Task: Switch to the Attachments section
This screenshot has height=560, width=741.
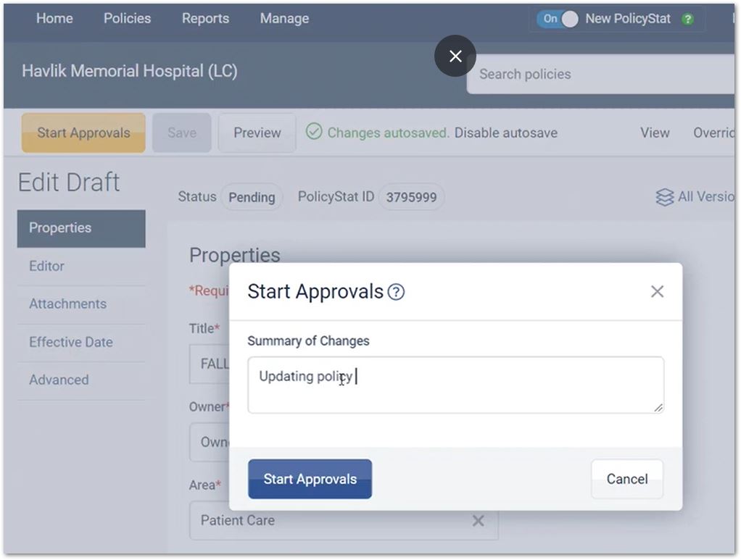Action: point(67,304)
